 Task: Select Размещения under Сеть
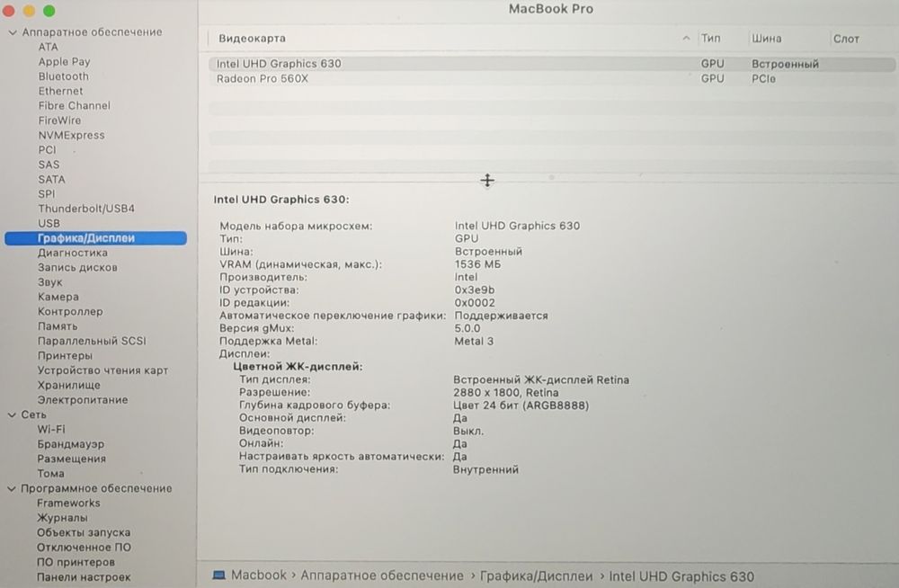[72, 459]
